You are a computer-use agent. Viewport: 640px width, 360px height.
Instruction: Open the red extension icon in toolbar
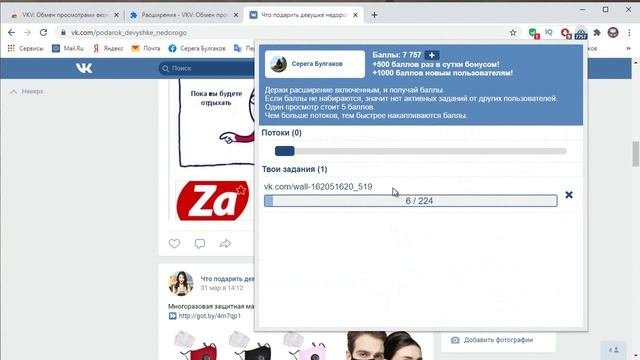pyautogui.click(x=565, y=33)
